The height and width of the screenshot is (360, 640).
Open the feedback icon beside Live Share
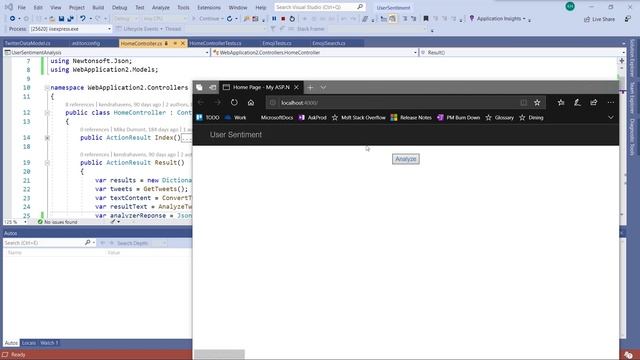point(628,19)
